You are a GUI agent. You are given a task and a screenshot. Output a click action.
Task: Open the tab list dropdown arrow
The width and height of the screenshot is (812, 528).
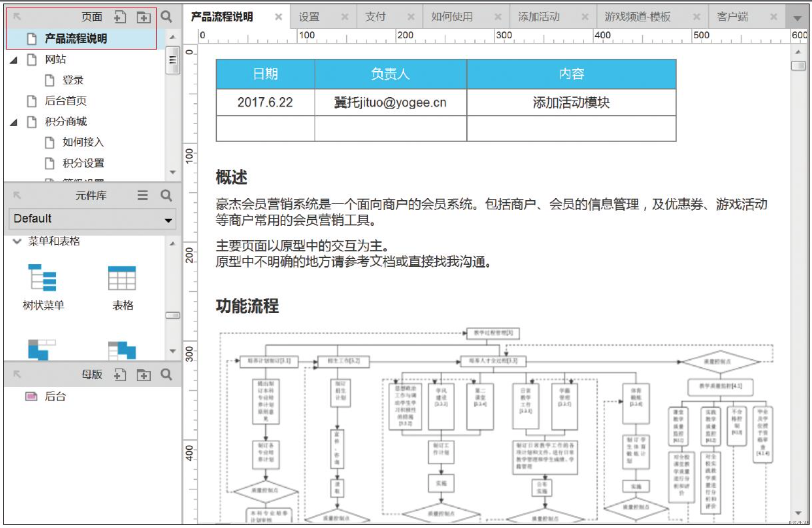[x=798, y=18]
